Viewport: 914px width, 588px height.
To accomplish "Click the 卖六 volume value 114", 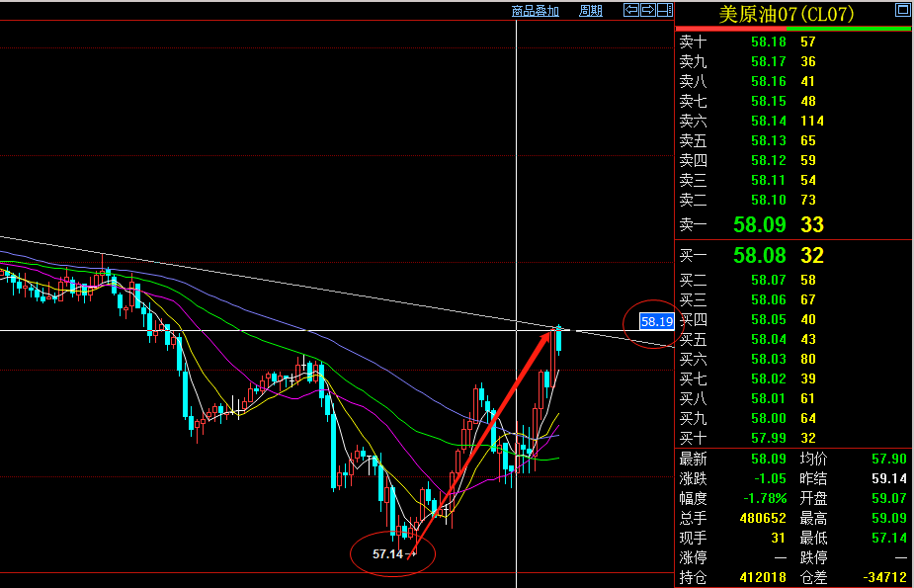I will (812, 121).
